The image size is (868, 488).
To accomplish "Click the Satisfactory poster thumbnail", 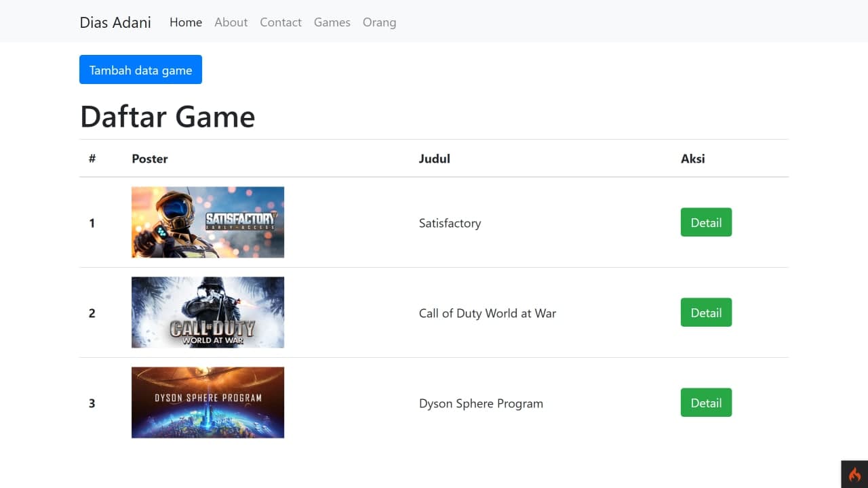I will 208,222.
